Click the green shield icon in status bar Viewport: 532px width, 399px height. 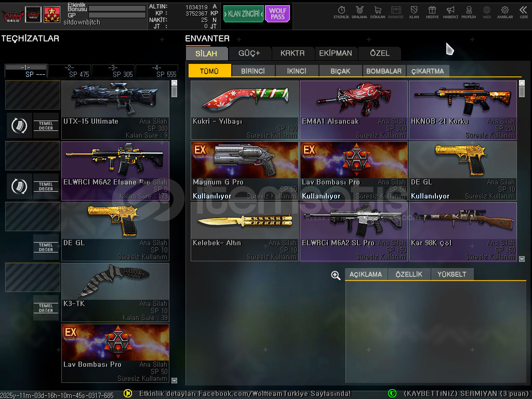point(392,394)
